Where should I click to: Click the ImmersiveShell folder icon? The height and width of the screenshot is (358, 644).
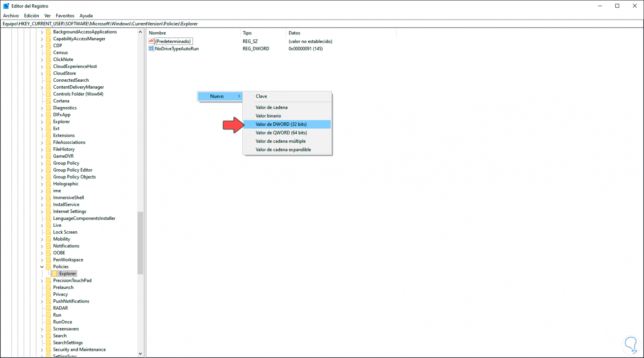point(48,197)
